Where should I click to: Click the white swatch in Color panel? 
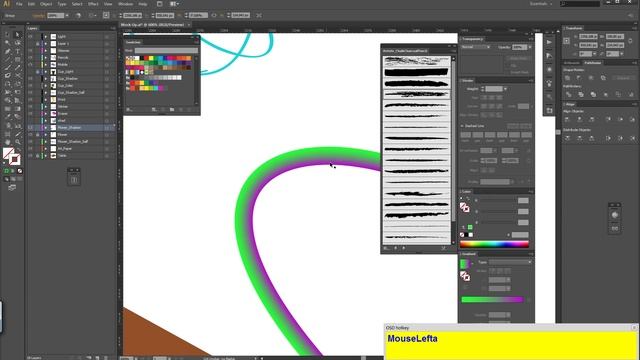pyautogui.click(x=471, y=235)
